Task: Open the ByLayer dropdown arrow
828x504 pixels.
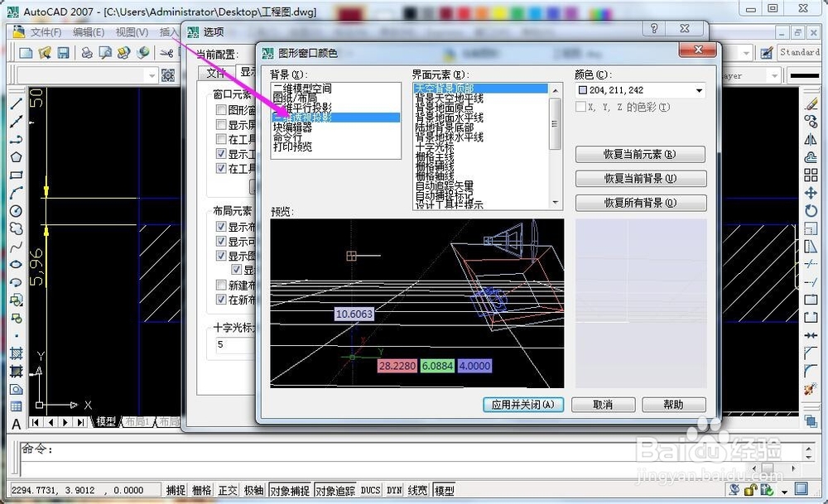Action: click(x=774, y=76)
